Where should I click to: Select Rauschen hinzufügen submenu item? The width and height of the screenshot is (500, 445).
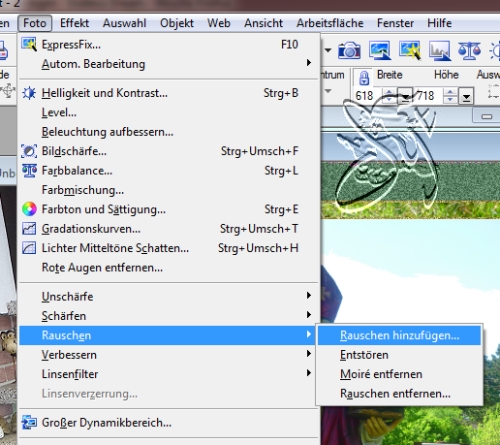click(399, 335)
